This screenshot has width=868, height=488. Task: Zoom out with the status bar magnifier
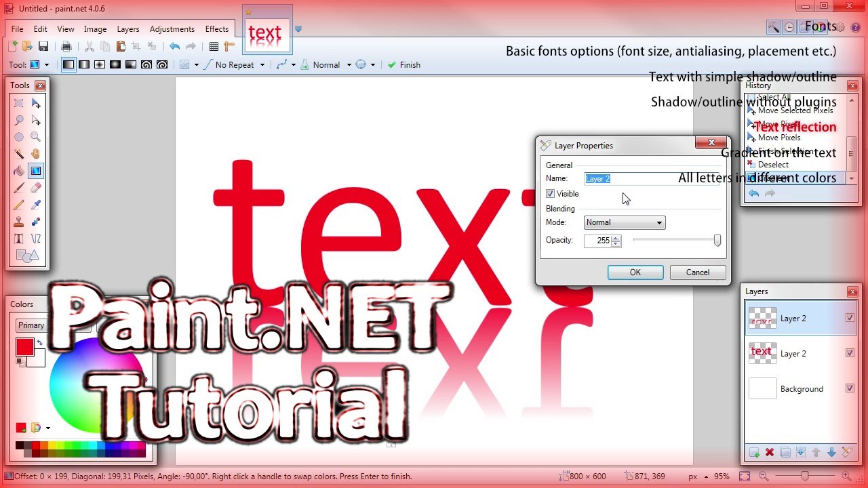764,476
